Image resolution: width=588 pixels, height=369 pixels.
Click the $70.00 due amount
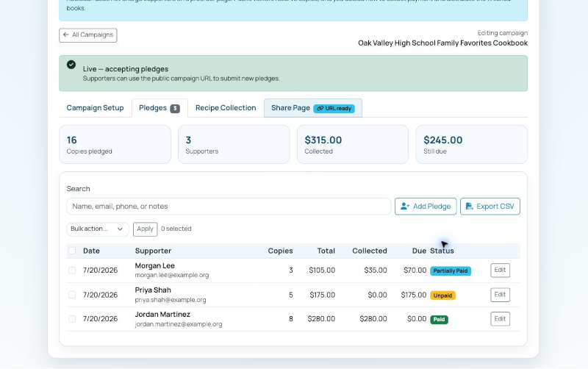[x=415, y=271]
